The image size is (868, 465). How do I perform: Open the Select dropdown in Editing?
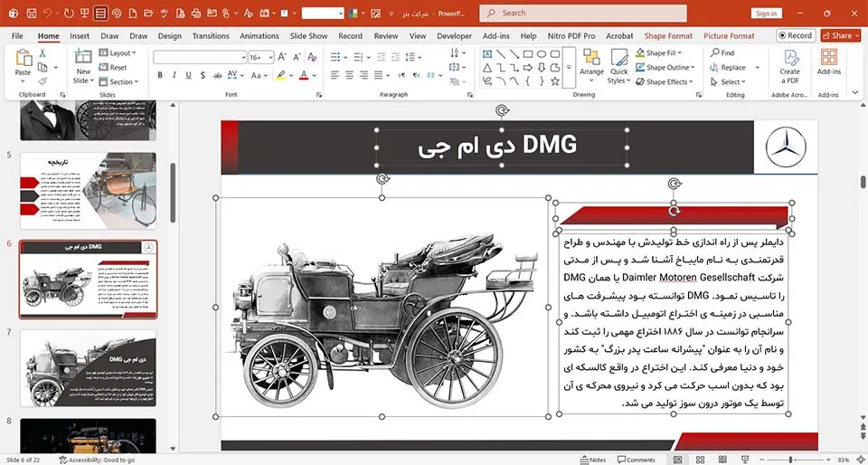728,82
